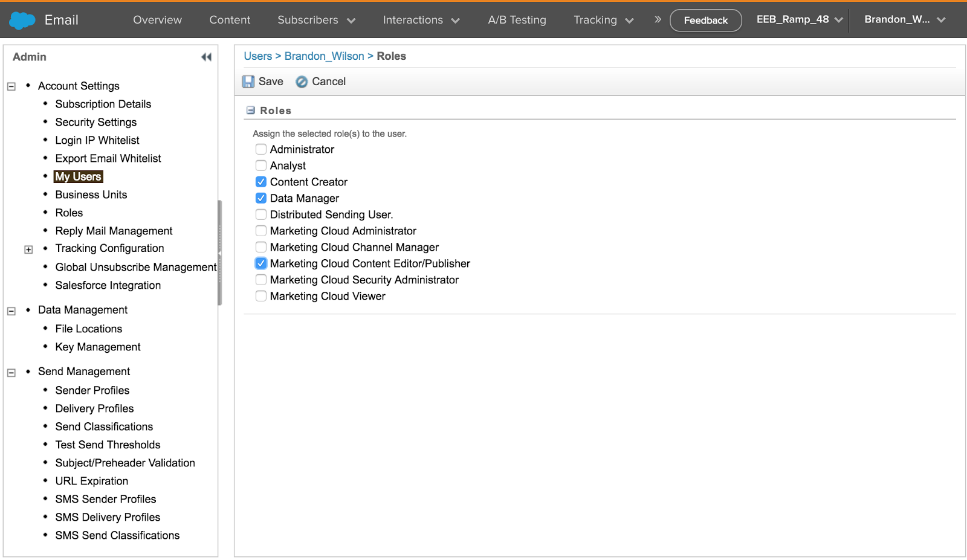Image resolution: width=967 pixels, height=560 pixels.
Task: Enable Marketing Cloud Channel Manager role
Action: pos(261,246)
